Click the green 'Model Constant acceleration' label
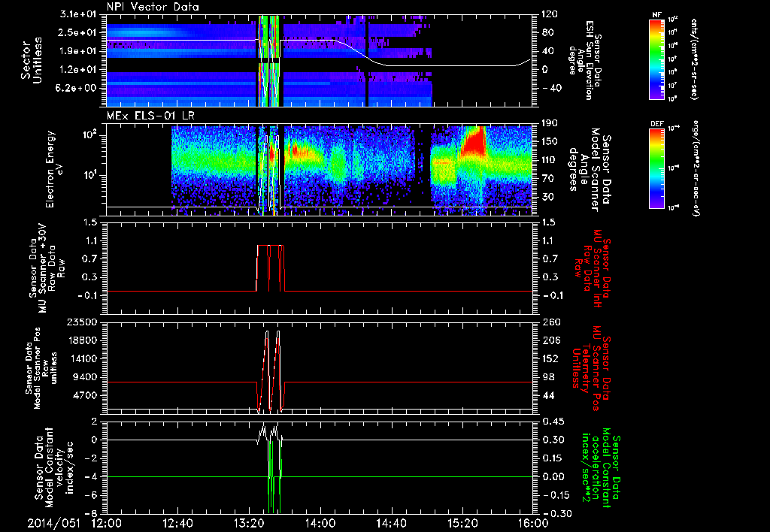Screen dimensions: 770x532 pos(600,467)
